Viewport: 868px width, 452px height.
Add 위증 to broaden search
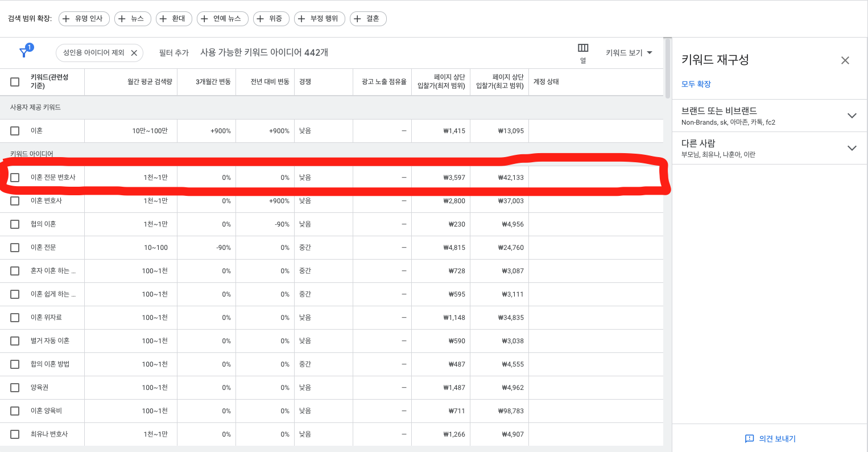click(271, 19)
